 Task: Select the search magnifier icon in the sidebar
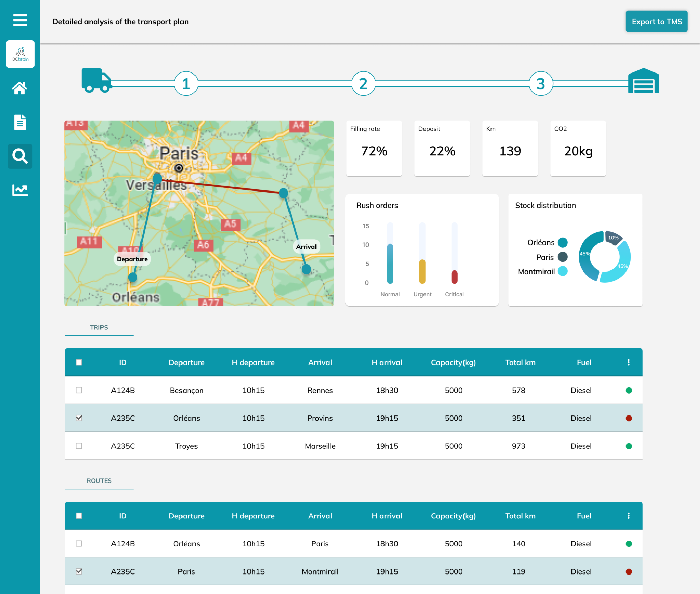[x=20, y=156]
